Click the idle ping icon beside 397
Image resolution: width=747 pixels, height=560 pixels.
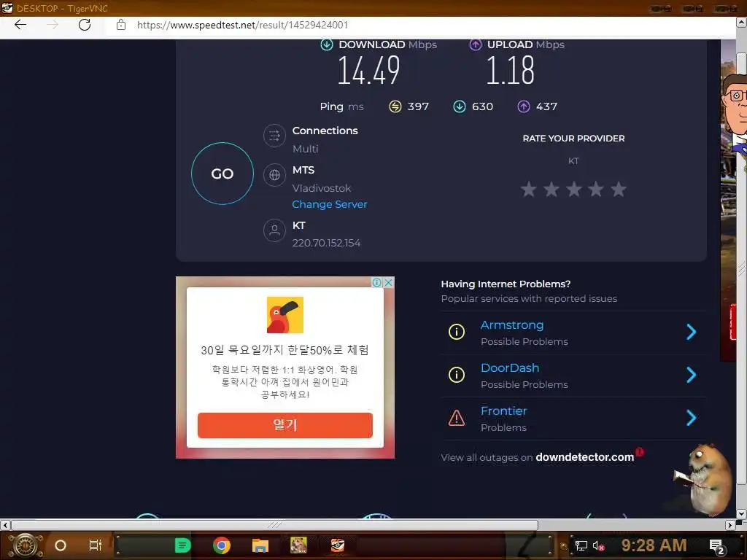click(x=395, y=106)
